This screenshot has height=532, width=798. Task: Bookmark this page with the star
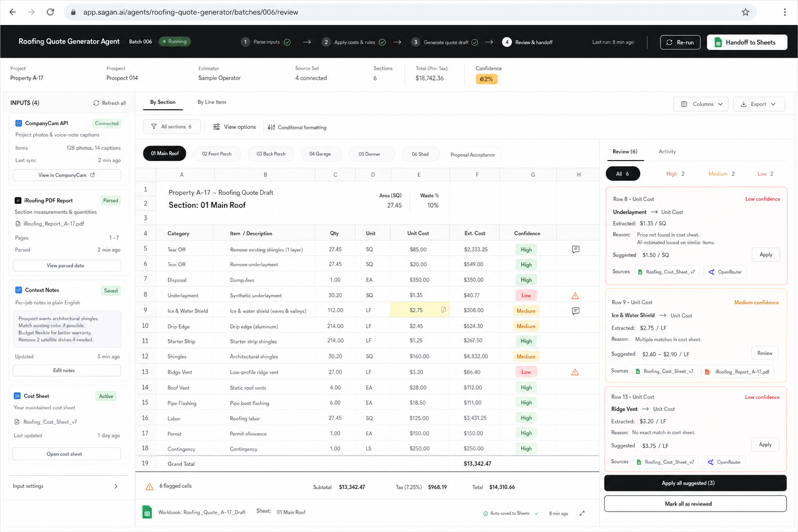746,12
